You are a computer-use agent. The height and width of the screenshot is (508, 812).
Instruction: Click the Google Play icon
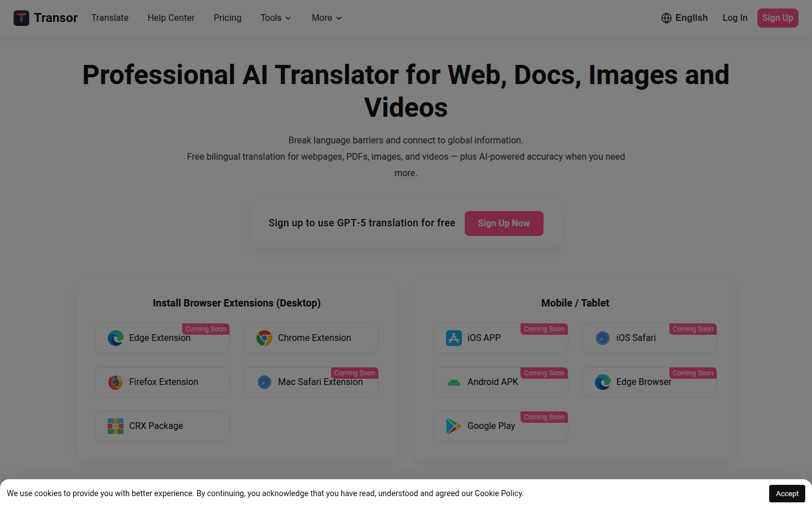(x=454, y=426)
